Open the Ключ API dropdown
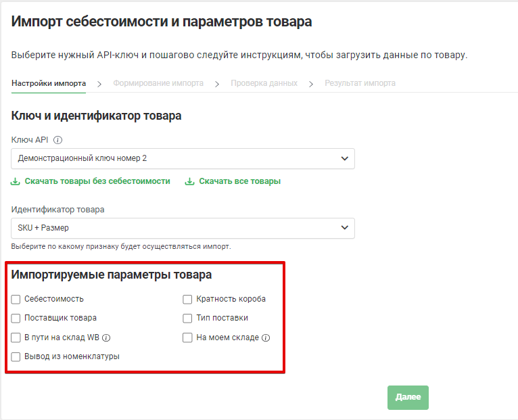The image size is (518, 420). click(x=183, y=158)
